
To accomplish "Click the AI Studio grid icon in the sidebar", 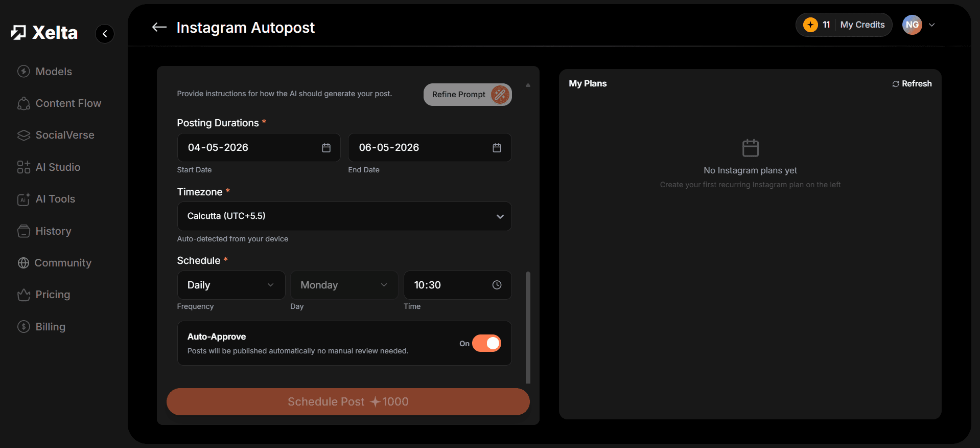I will tap(24, 167).
